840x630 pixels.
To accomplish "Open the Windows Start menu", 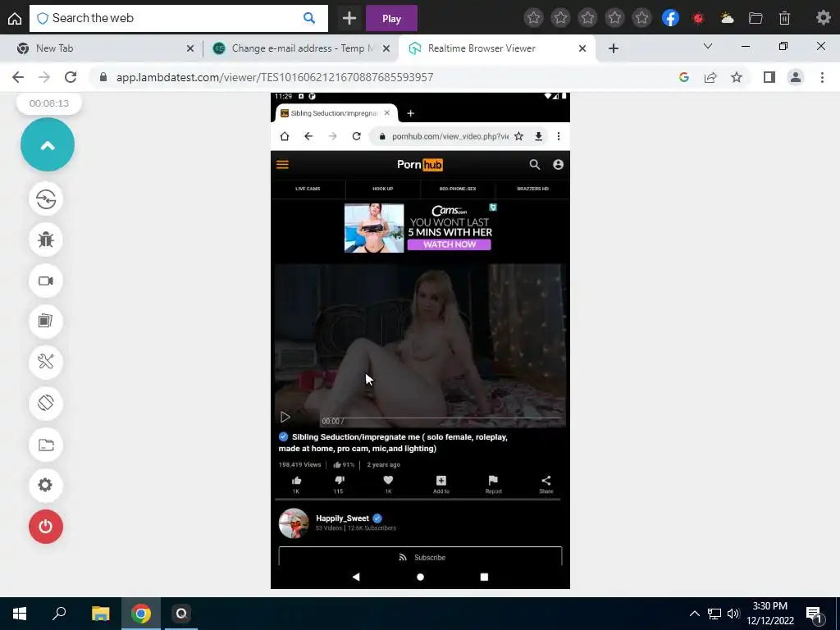I will [20, 614].
